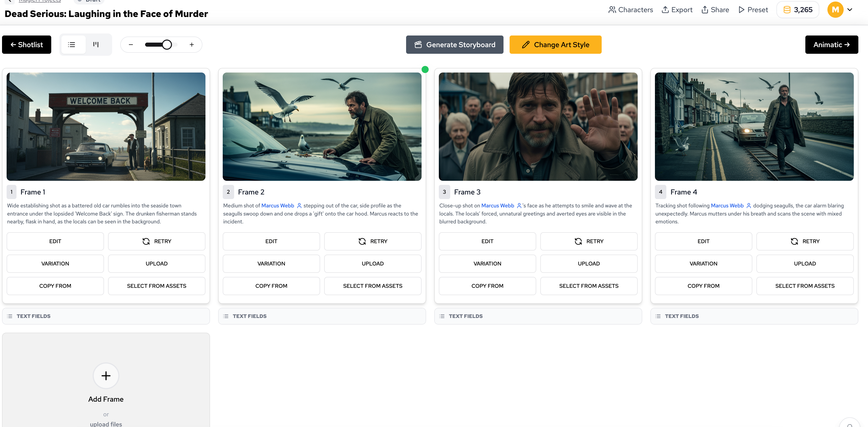Image resolution: width=868 pixels, height=427 pixels.
Task: Click the plus zoom-in icon
Action: click(192, 44)
